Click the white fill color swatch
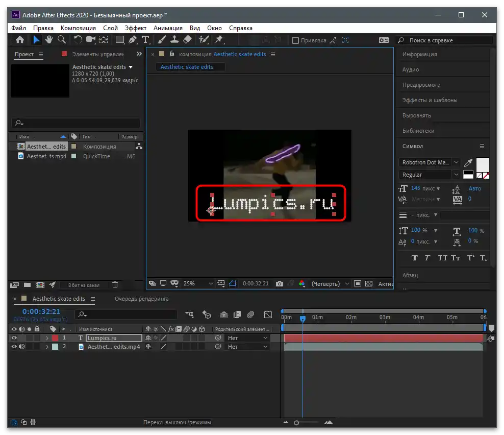 click(x=483, y=164)
